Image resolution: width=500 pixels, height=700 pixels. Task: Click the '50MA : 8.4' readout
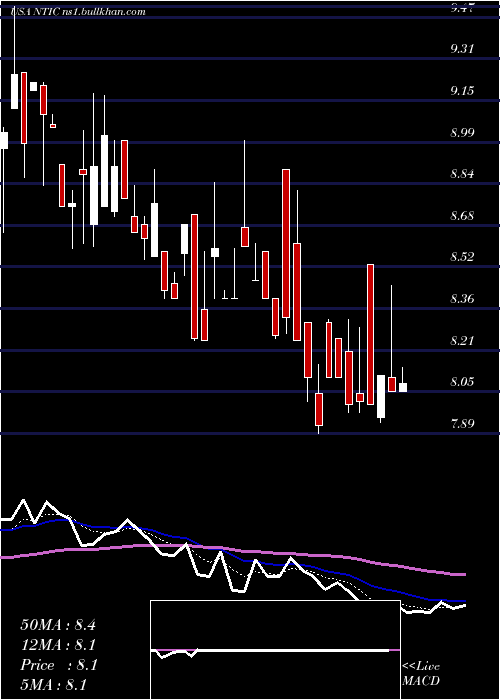click(x=58, y=625)
